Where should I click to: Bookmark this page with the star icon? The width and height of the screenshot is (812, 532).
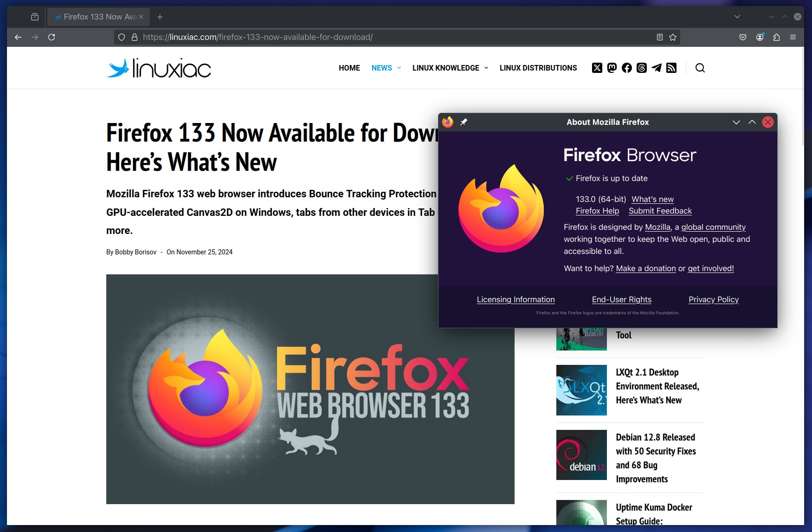[673, 37]
